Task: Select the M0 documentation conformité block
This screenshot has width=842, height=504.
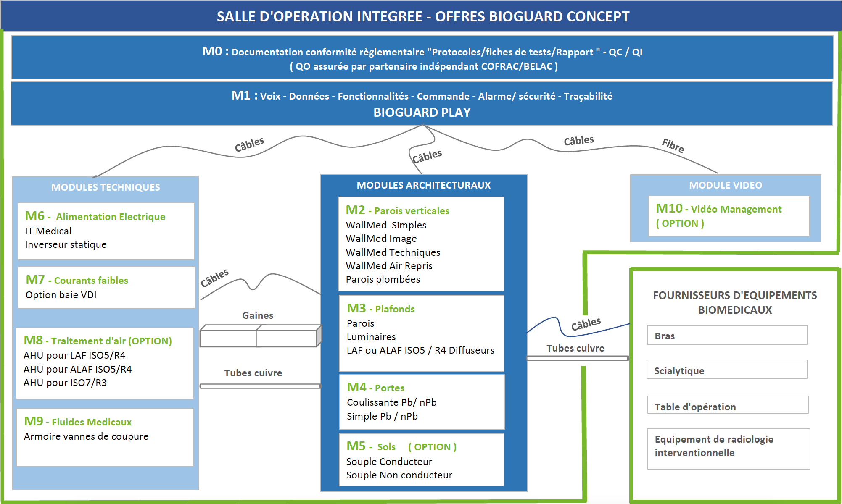Action: point(422,58)
